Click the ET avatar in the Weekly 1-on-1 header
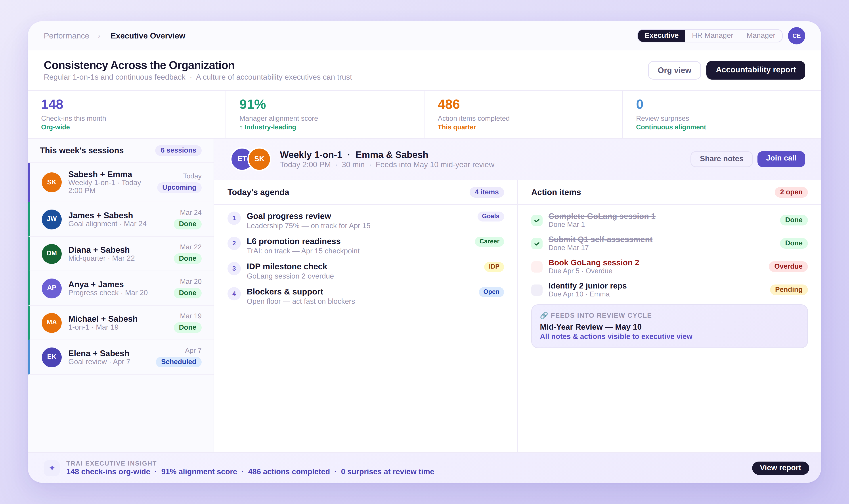 tap(241, 158)
